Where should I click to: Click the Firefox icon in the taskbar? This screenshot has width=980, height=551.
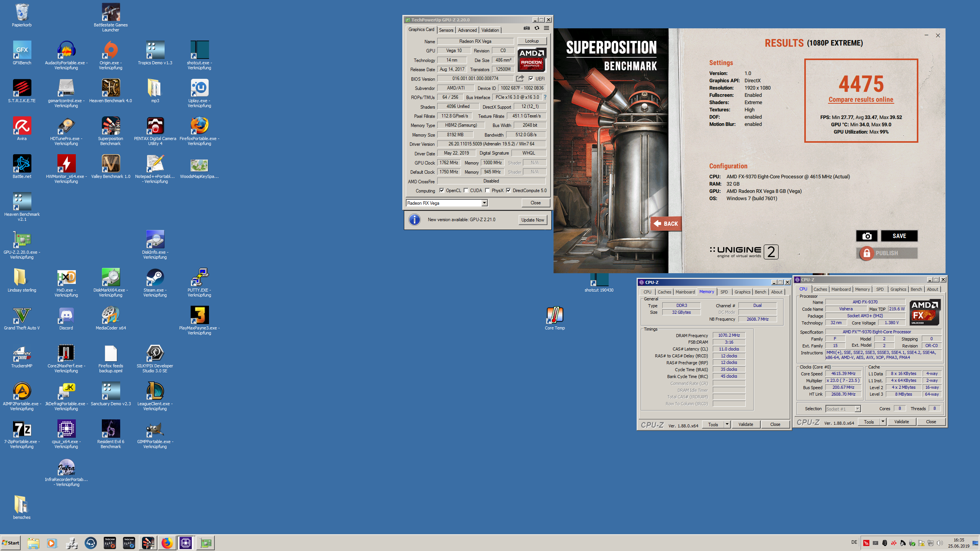pyautogui.click(x=167, y=543)
